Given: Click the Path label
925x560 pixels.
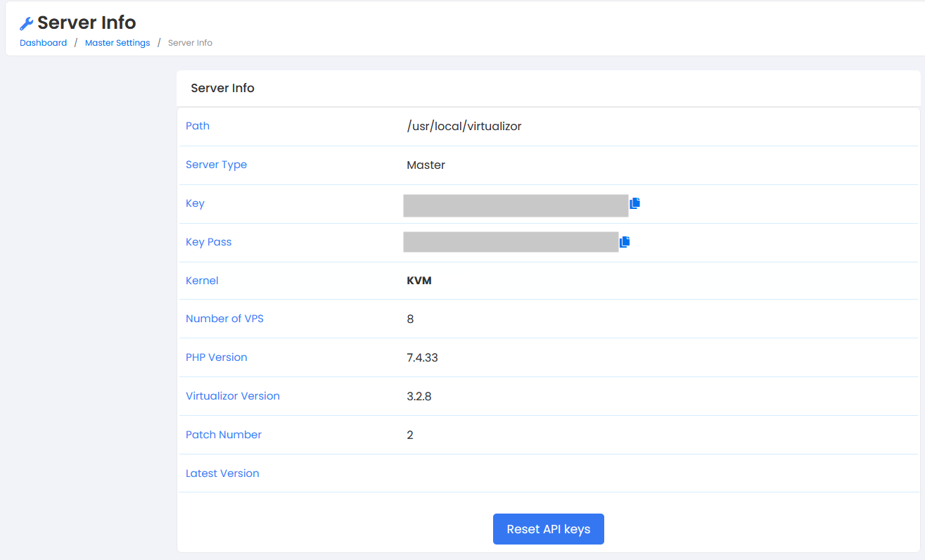Looking at the screenshot, I should click(198, 126).
